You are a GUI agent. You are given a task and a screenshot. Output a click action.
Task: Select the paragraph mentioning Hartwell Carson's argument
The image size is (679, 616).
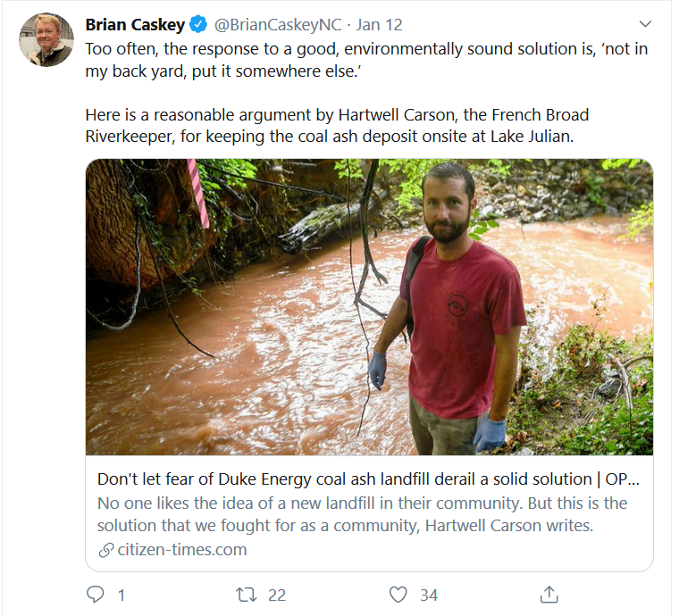click(x=337, y=128)
